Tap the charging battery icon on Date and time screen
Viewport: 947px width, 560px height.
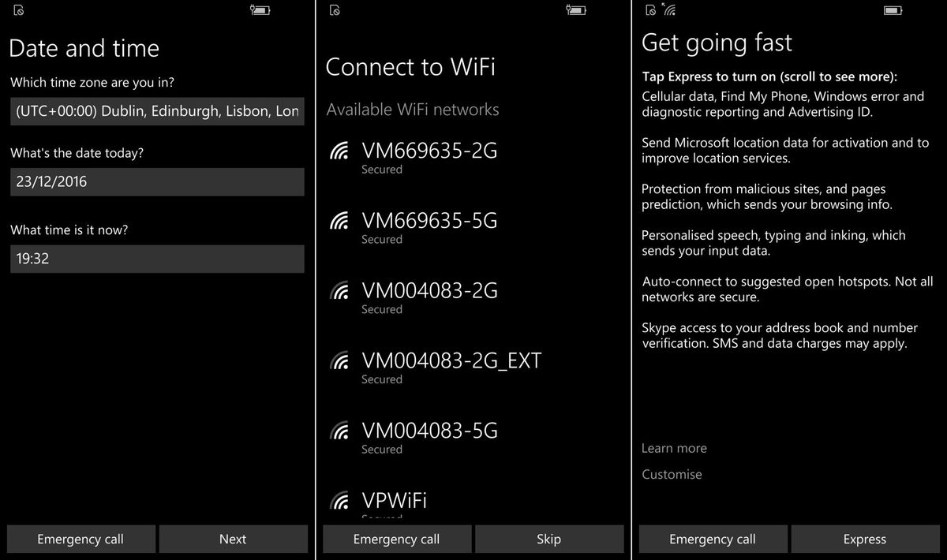[260, 10]
